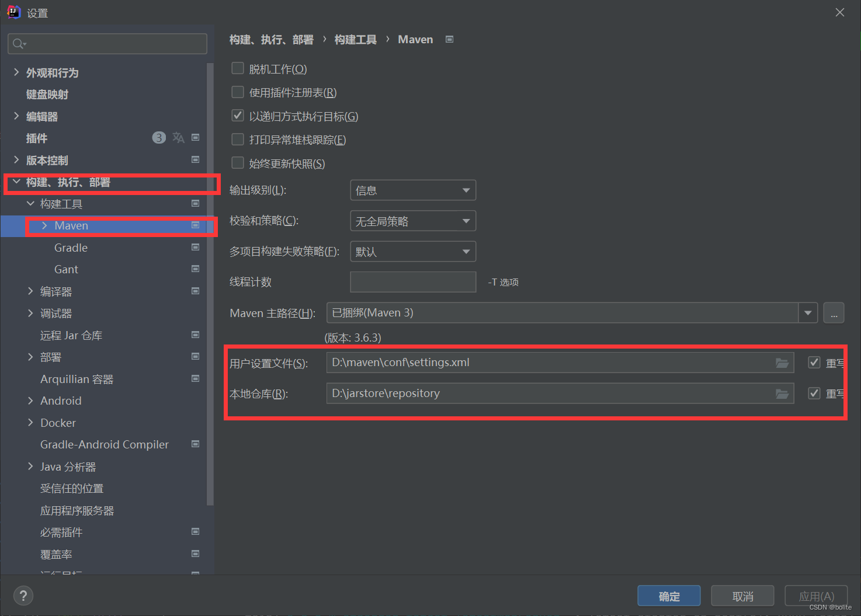This screenshot has height=616, width=861.
Task: Expand the 外观和行为 tree node
Action: point(16,72)
